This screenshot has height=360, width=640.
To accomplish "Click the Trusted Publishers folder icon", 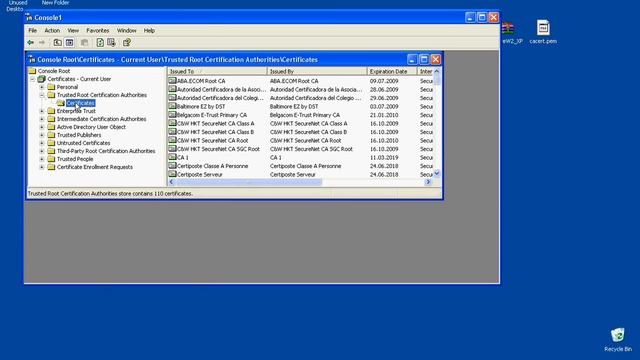I will coord(51,135).
